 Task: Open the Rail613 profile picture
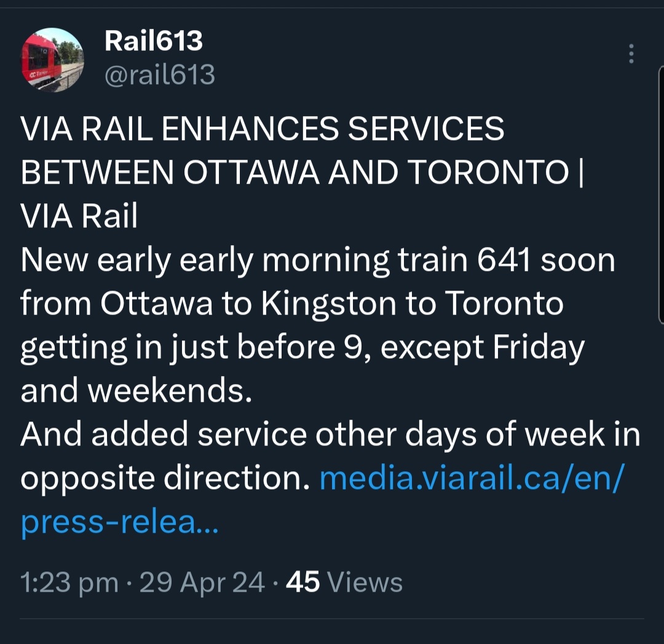(52, 60)
